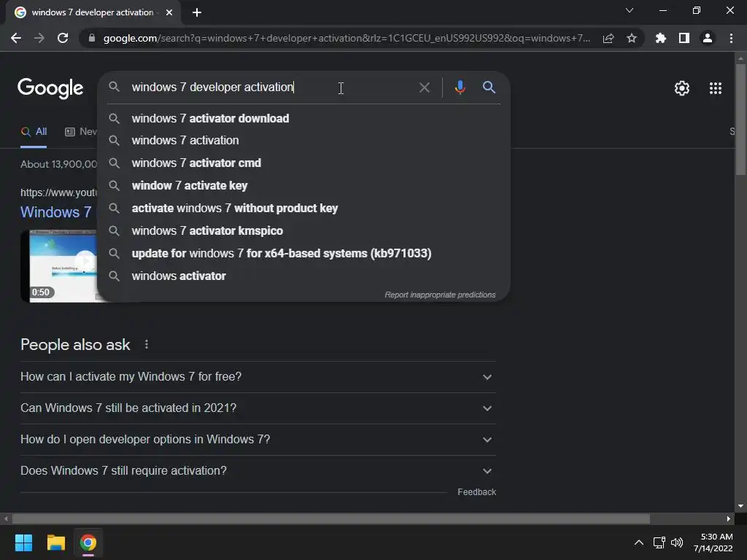The width and height of the screenshot is (747, 560).
Task: Open the tab search dropdown arrow
Action: point(630,10)
